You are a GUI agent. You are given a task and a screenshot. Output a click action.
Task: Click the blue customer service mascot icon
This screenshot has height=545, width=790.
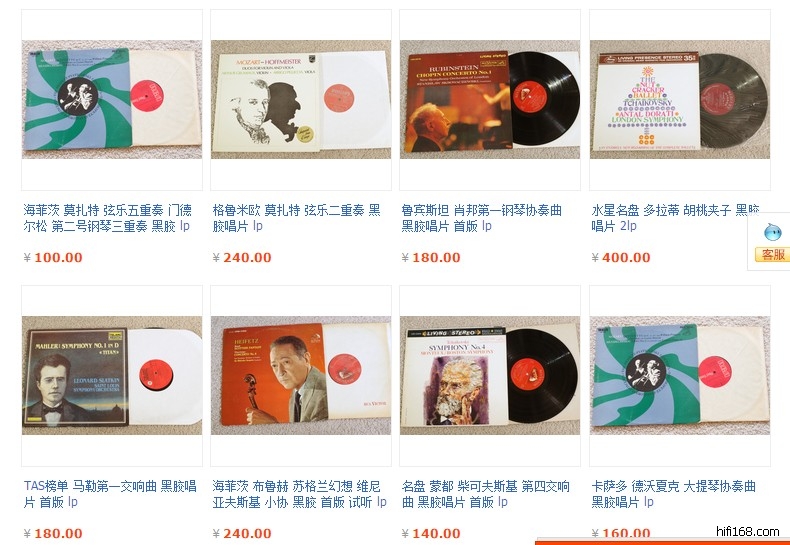[x=772, y=232]
